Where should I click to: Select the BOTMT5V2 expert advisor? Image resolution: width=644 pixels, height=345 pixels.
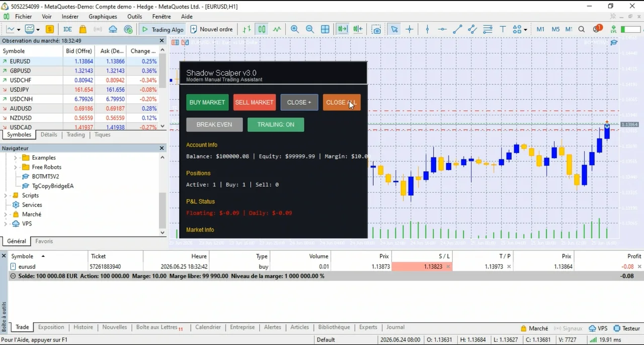click(x=45, y=177)
